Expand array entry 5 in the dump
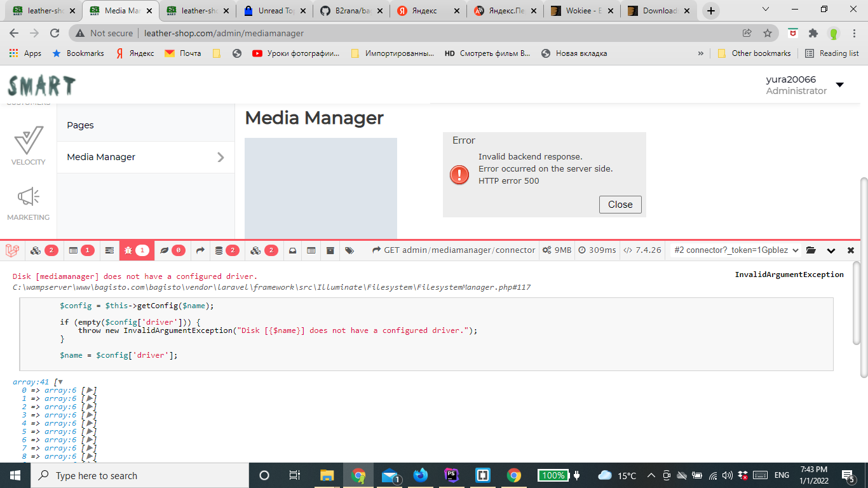 [x=90, y=431]
